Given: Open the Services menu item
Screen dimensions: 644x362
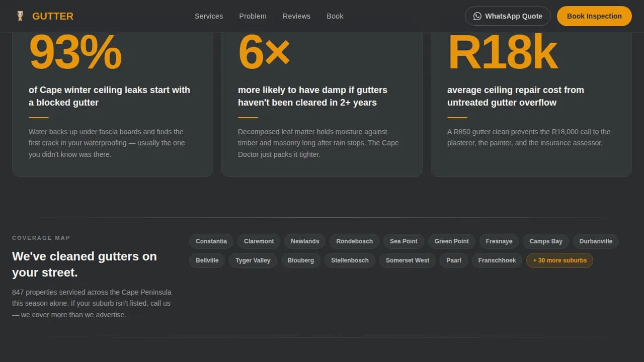Looking at the screenshot, I should pos(209,16).
